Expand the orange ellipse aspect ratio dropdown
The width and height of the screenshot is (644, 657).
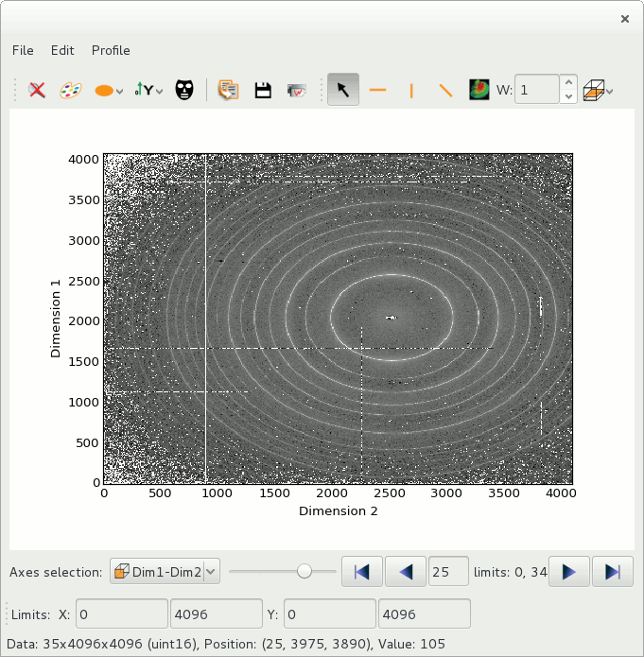coord(110,90)
